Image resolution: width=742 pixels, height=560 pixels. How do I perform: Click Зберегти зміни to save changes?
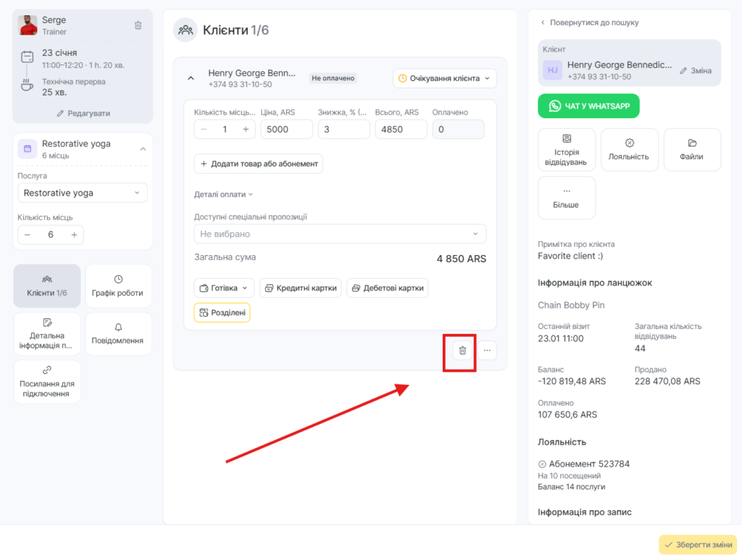point(697,545)
